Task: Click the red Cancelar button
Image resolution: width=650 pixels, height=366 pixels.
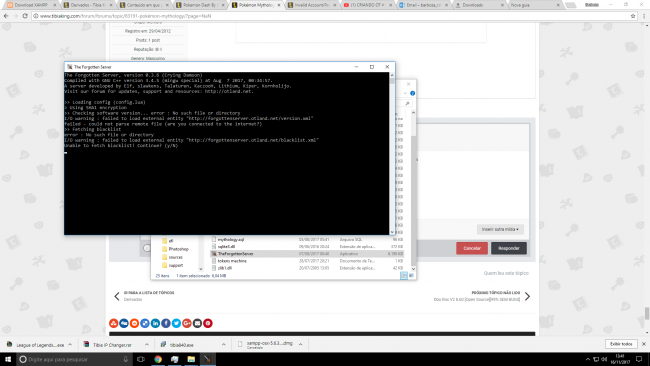Action: point(472,248)
